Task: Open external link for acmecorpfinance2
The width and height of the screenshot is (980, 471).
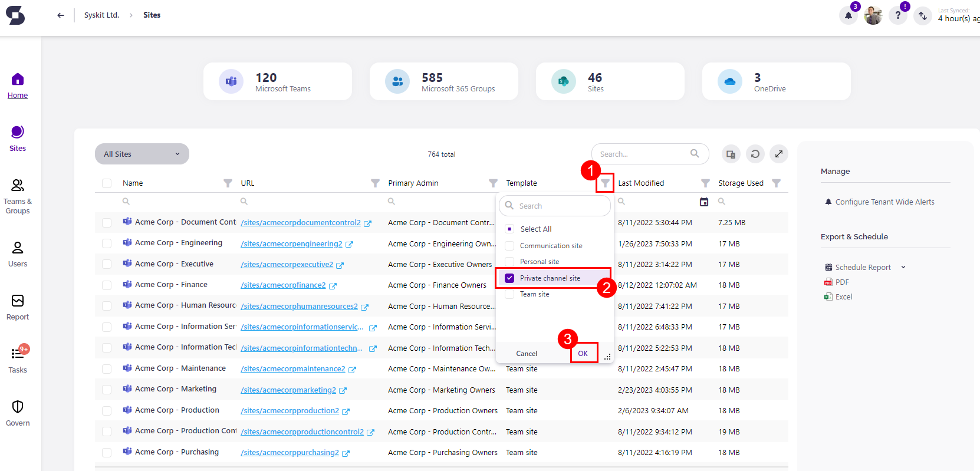Action: tap(333, 286)
